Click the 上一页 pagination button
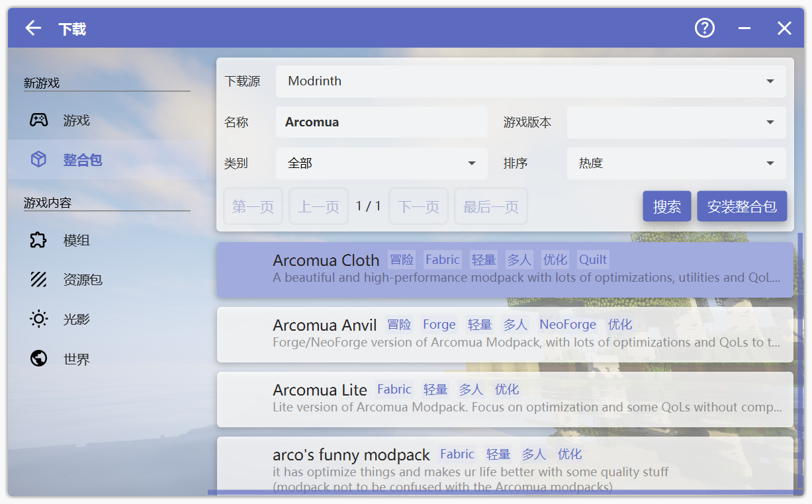This screenshot has width=812, height=504. (318, 206)
